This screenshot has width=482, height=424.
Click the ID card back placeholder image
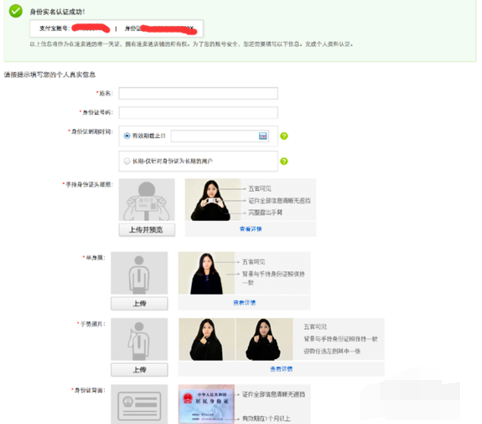139,404
